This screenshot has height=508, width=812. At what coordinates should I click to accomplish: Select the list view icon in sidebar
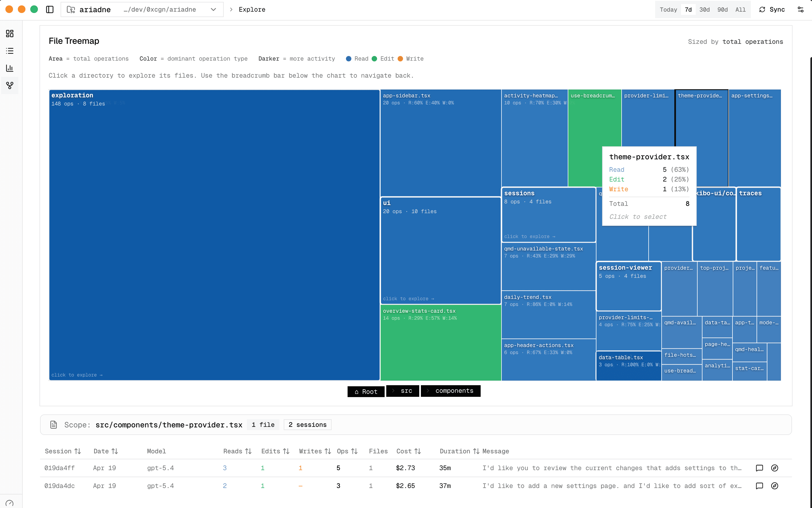point(9,51)
